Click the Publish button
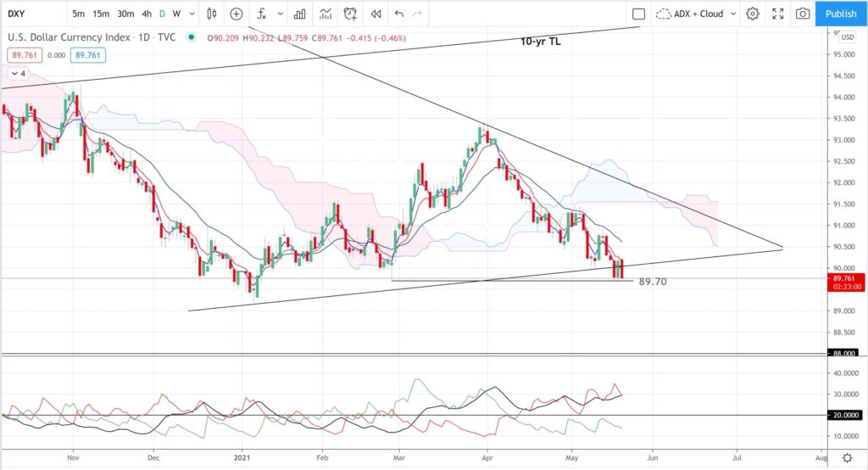 click(841, 14)
